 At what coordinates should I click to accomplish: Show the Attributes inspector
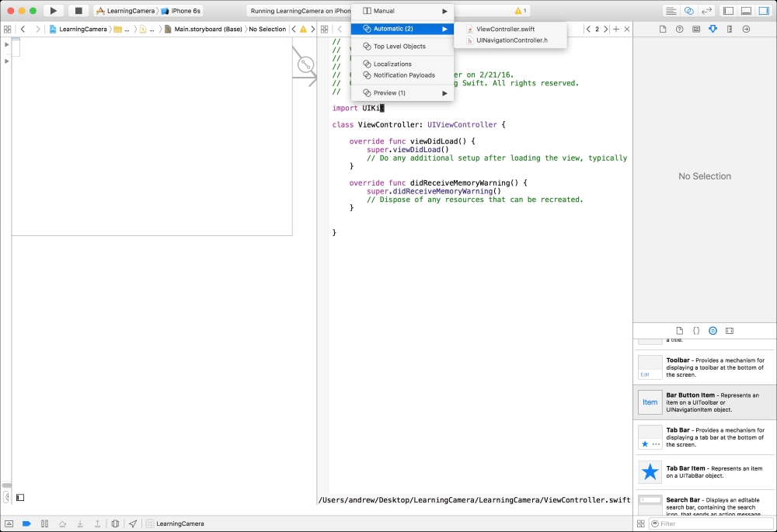coord(713,29)
